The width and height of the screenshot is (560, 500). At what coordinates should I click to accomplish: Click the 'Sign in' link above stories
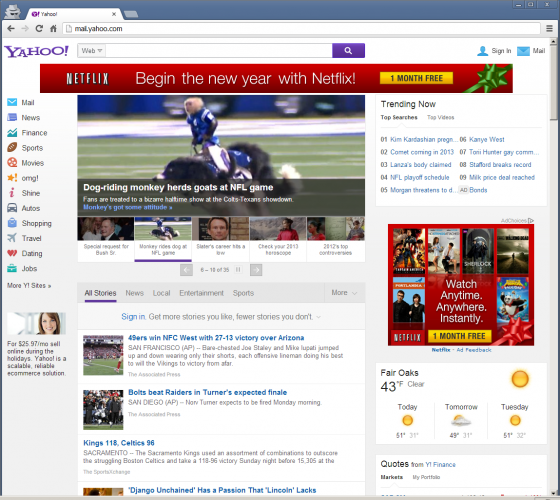pyautogui.click(x=133, y=317)
